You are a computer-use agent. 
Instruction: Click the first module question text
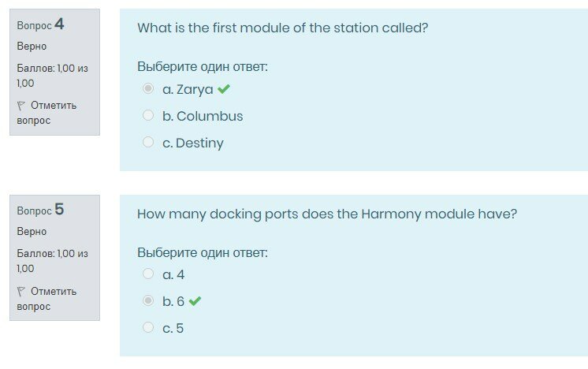pos(282,28)
